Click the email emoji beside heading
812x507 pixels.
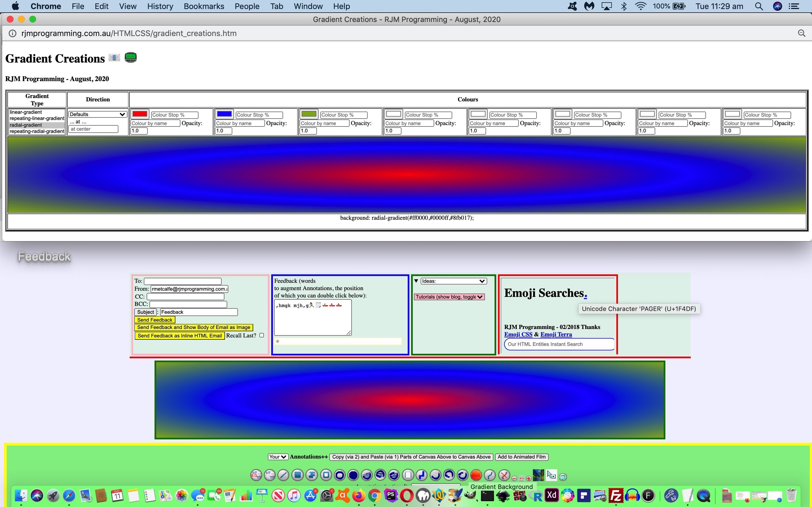[114, 58]
